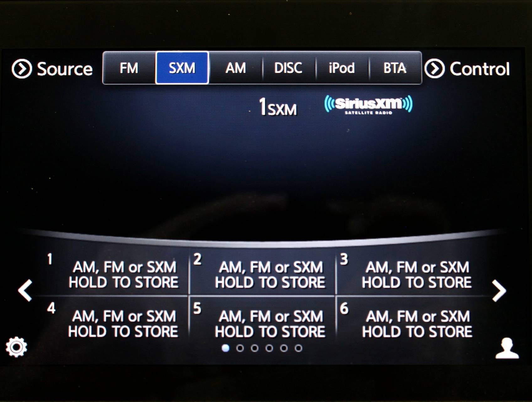Go to previous preset page arrow
This screenshot has width=532, height=402.
pyautogui.click(x=25, y=290)
